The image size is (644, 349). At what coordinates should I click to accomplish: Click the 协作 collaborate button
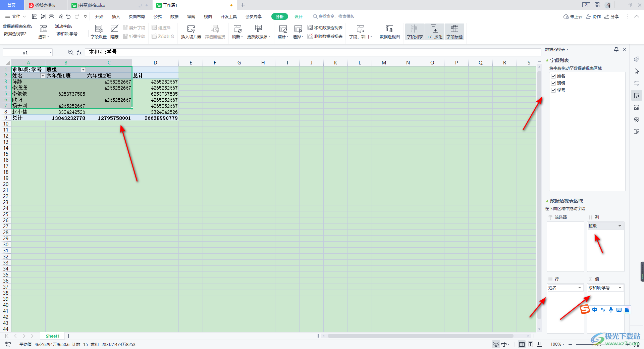[x=593, y=16]
